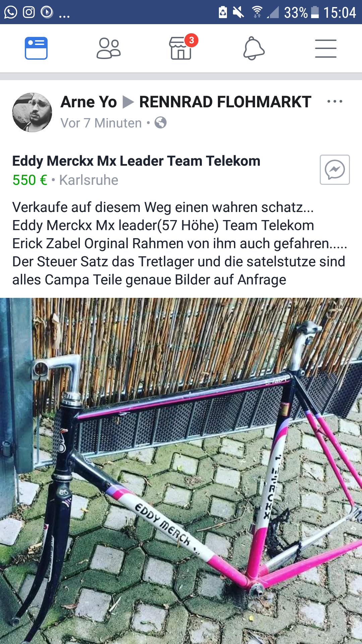Open the News Feed tab

[x=36, y=48]
